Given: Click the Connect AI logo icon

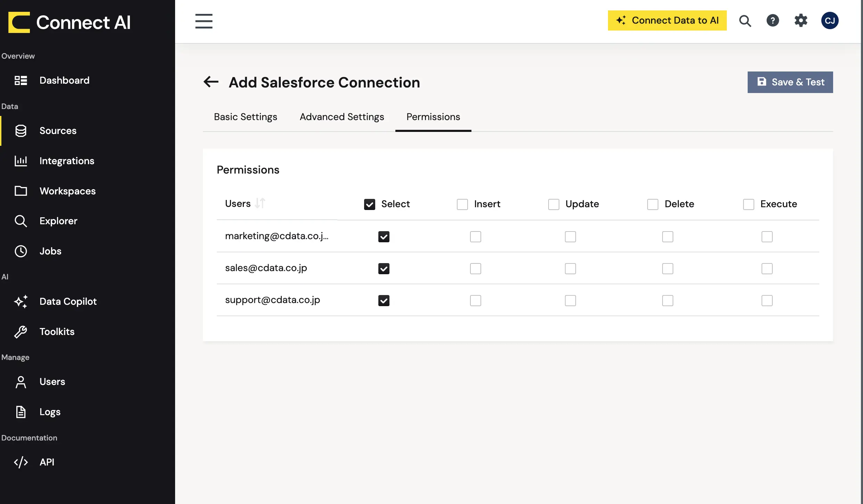Looking at the screenshot, I should [x=19, y=22].
